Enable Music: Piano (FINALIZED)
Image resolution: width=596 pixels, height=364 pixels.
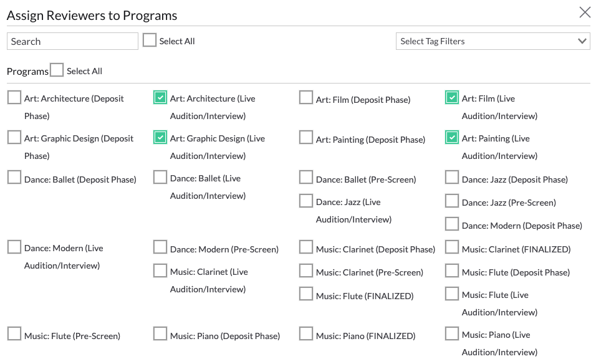(x=305, y=333)
